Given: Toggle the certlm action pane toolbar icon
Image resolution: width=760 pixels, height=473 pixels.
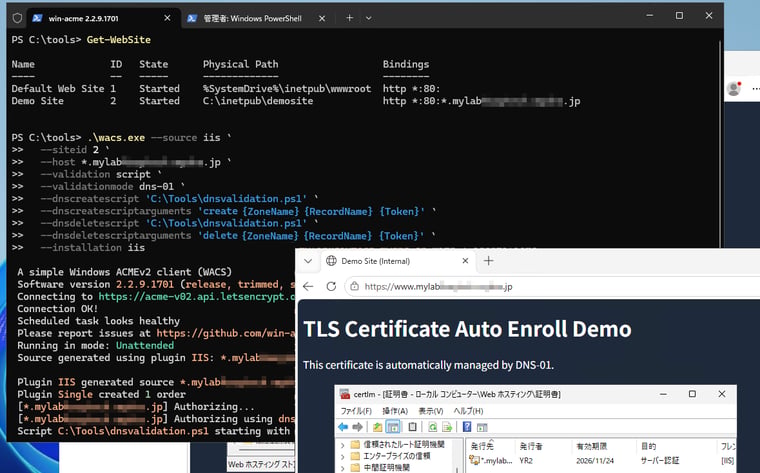Looking at the screenshot, I should pyautogui.click(x=482, y=427).
